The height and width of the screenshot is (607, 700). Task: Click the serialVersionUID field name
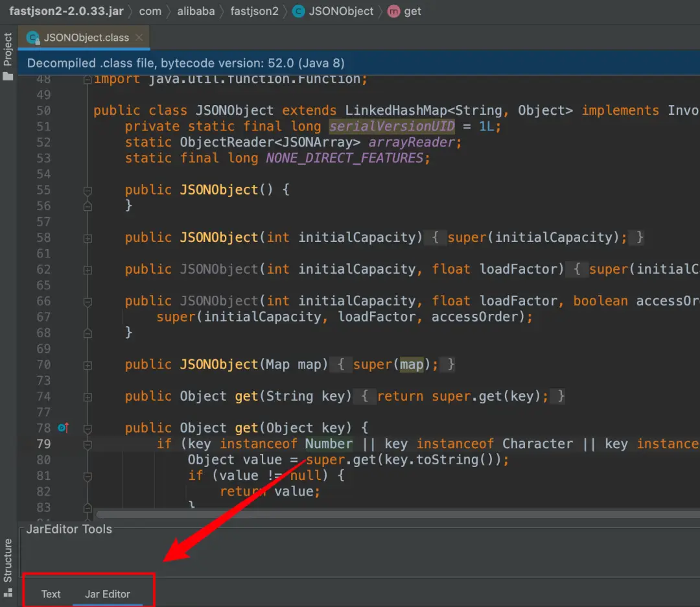coord(391,126)
